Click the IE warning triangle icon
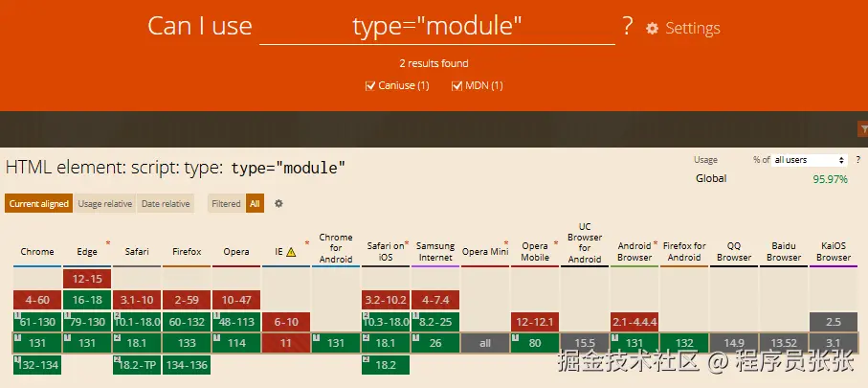The image size is (868, 388). pyautogui.click(x=291, y=252)
